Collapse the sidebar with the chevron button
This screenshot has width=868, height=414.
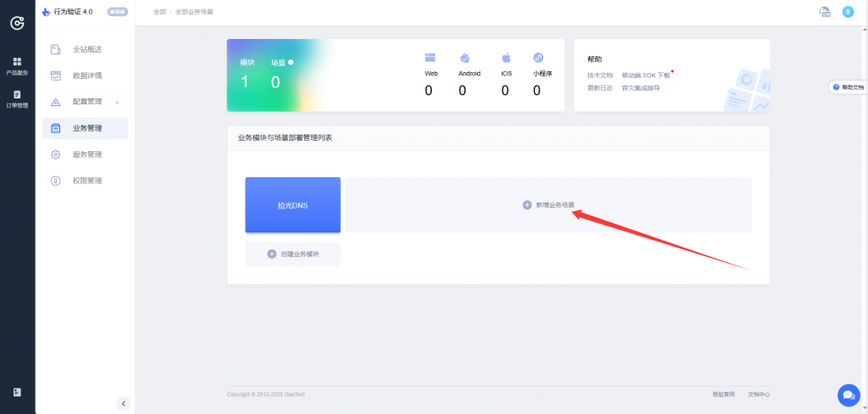[124, 404]
